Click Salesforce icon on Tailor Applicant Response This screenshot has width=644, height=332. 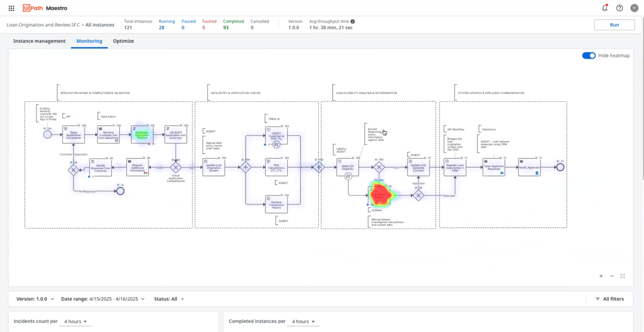click(502, 173)
